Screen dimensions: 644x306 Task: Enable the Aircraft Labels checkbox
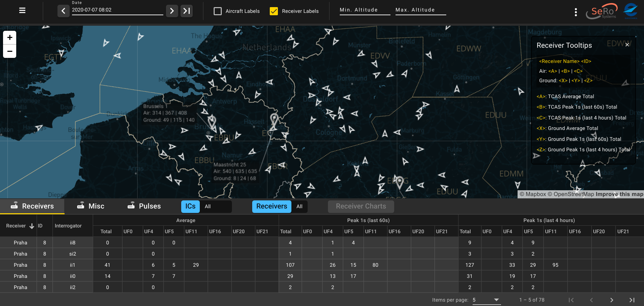pos(217,11)
